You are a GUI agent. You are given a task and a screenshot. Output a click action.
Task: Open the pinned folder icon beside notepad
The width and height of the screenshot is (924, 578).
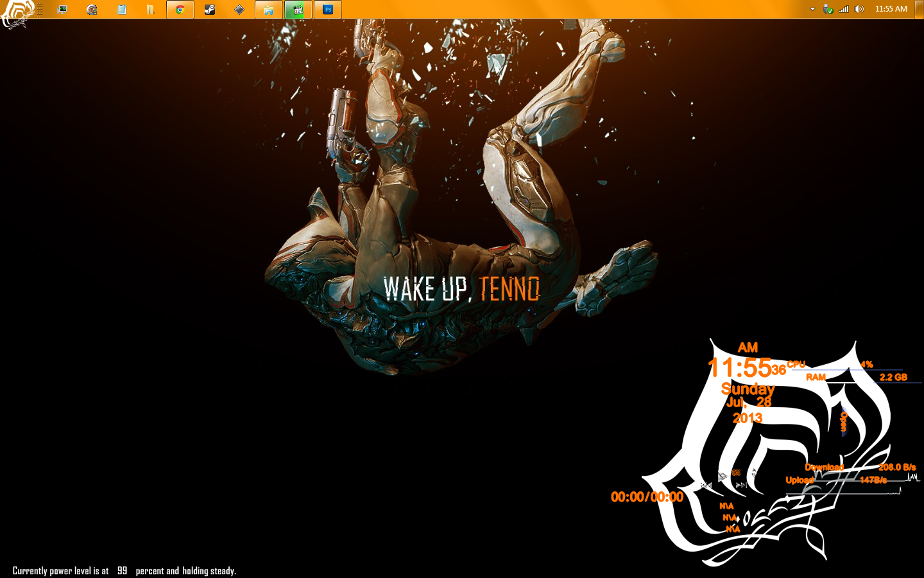[150, 10]
